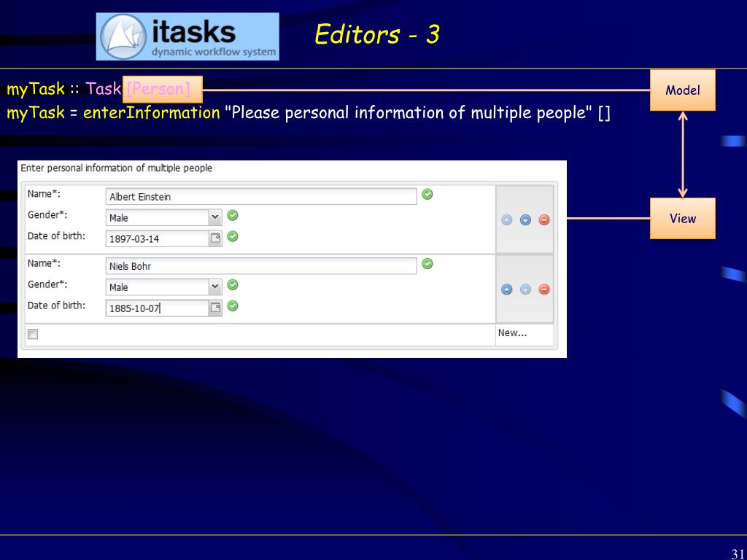Click the Name field containing Albert Einstein
Viewport: 747px width, 560px height.
tap(261, 197)
